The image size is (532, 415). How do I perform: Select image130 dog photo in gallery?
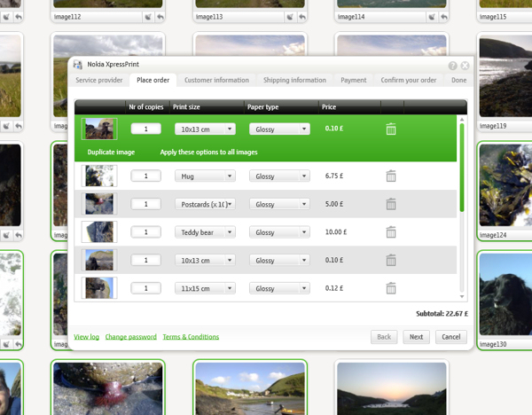tap(505, 294)
